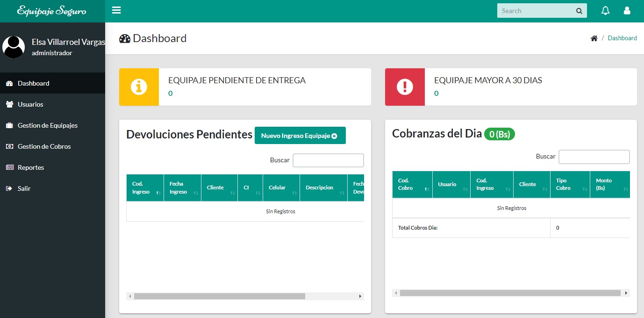Go to Gestion de Cobros
This screenshot has width=644, height=318.
coord(44,146)
